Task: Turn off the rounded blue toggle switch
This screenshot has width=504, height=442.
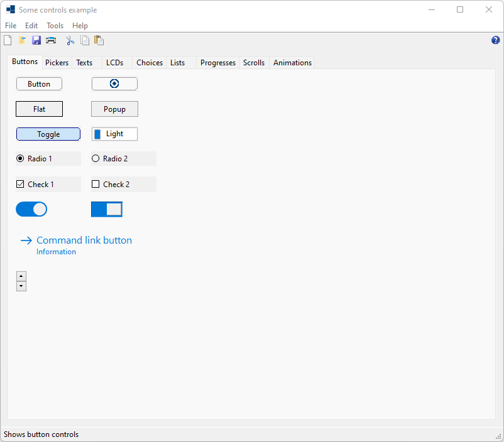Action: [31, 209]
